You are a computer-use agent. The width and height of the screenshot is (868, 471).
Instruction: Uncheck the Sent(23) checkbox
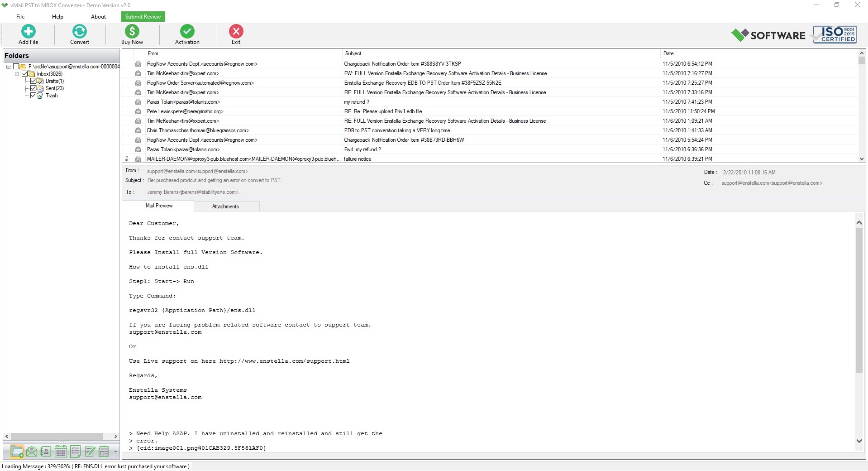click(33, 88)
